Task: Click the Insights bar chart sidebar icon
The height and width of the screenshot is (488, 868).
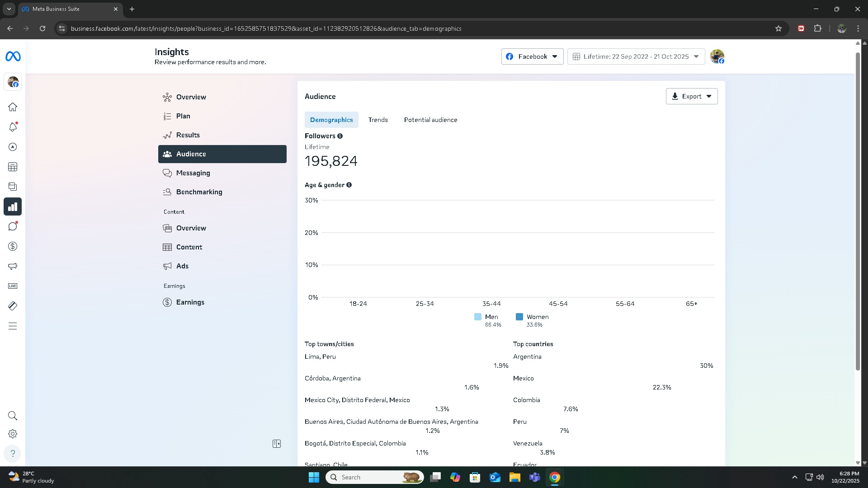Action: [13, 206]
